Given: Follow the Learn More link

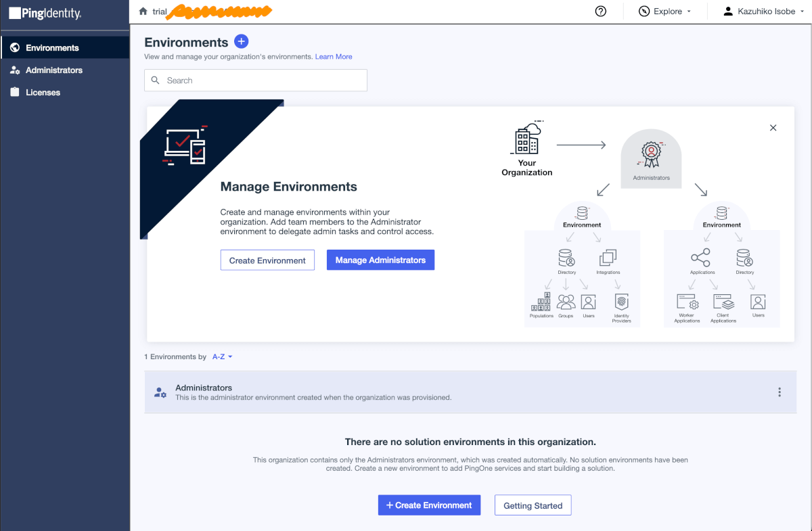Looking at the screenshot, I should [x=334, y=57].
